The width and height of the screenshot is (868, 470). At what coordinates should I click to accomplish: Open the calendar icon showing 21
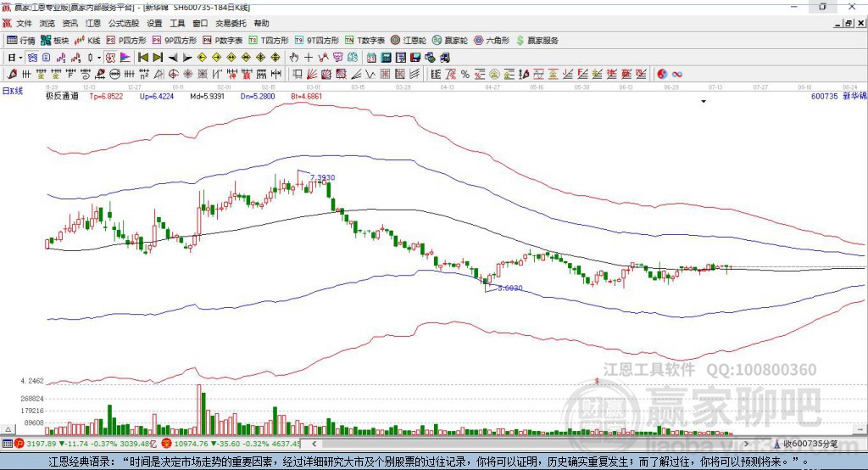pos(371,58)
